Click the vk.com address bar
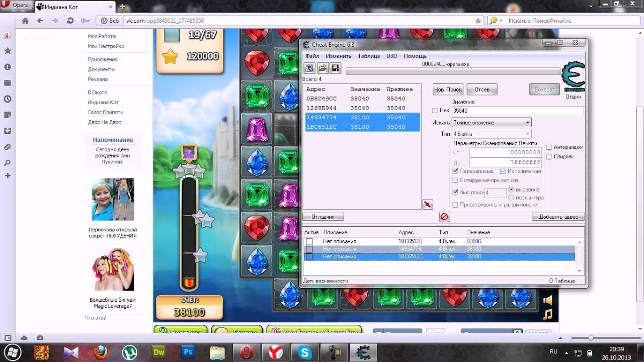The width and height of the screenshot is (644, 362). 299,21
